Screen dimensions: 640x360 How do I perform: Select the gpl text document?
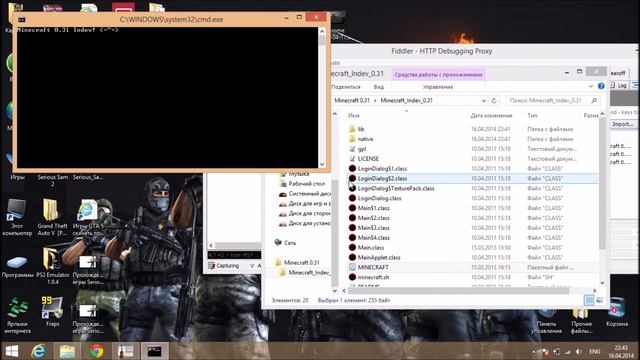(x=362, y=149)
